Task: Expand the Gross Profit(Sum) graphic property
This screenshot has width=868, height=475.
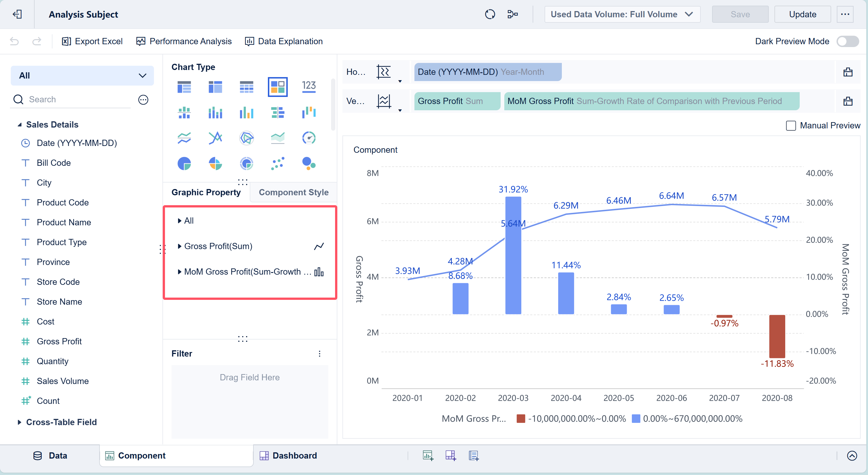Action: [179, 246]
